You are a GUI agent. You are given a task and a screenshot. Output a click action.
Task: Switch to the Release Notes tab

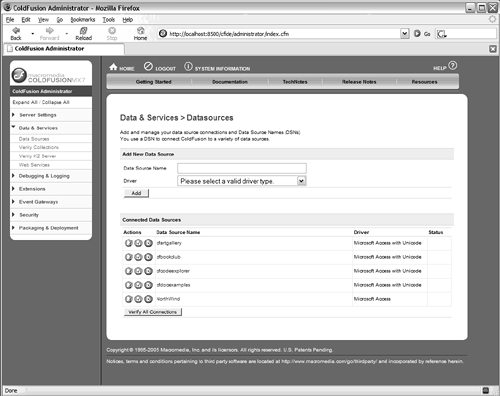(x=359, y=82)
